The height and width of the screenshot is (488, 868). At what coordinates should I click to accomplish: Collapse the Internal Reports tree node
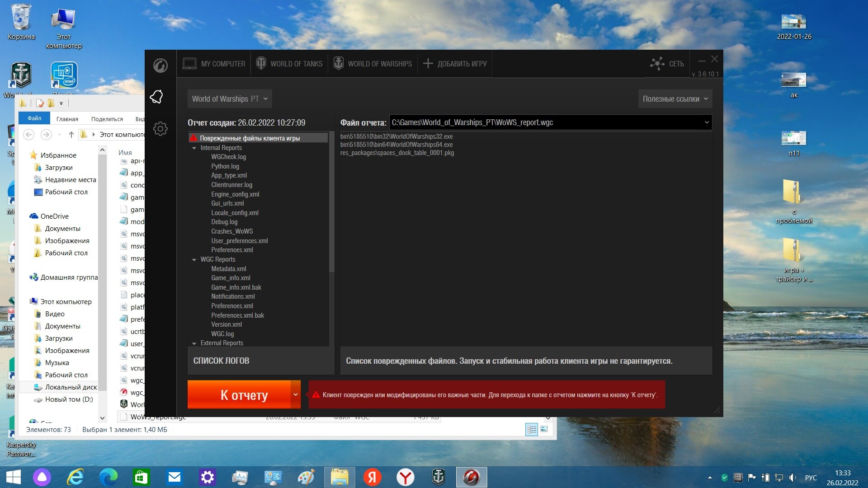(x=194, y=148)
